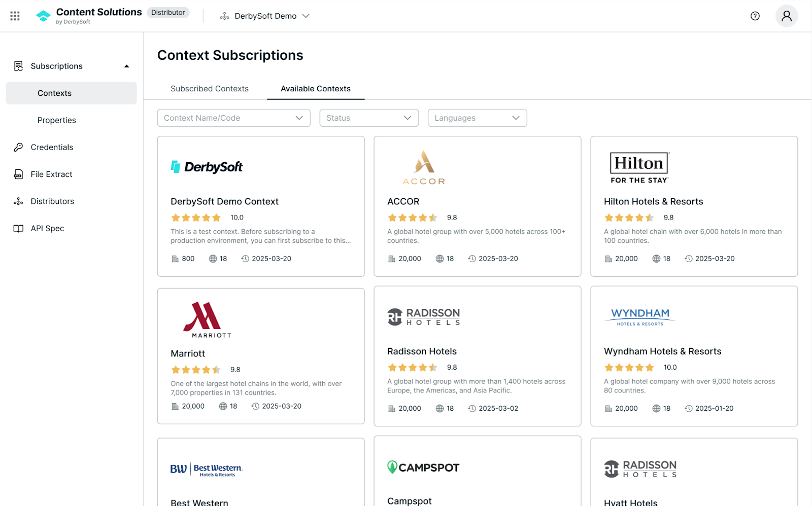This screenshot has height=506, width=812.
Task: Switch to the Subscribed Contexts tab
Action: 210,89
